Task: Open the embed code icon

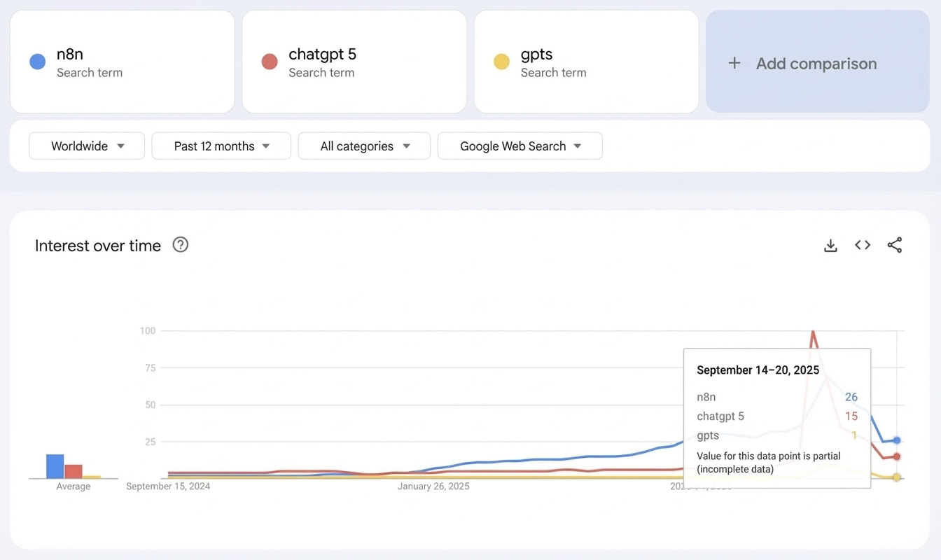Action: click(x=863, y=245)
